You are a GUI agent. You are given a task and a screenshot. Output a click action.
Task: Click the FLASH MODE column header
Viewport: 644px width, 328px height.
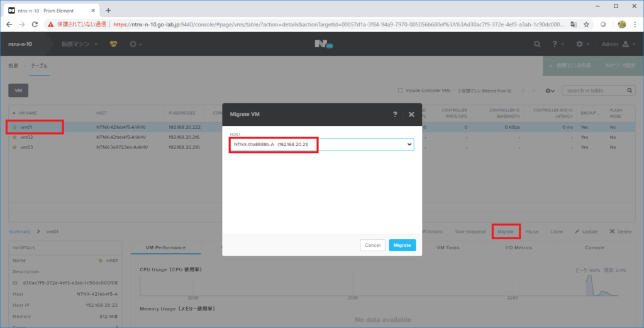[616, 113]
